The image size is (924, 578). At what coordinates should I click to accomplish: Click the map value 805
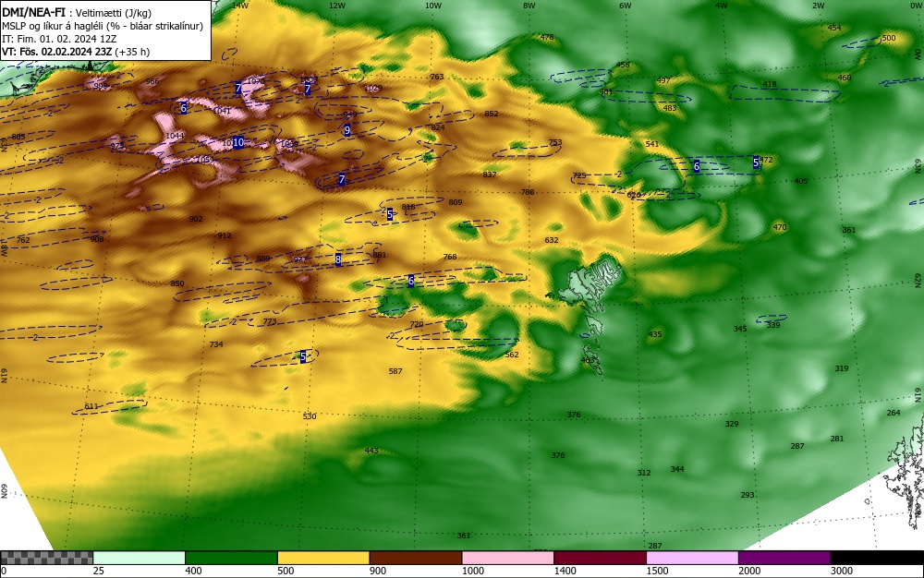click(x=18, y=137)
